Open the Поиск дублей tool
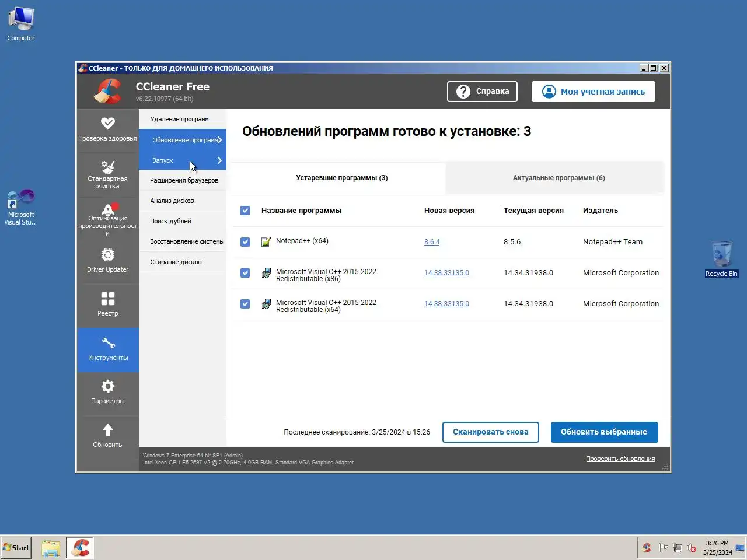The width and height of the screenshot is (747, 560). tap(183, 221)
